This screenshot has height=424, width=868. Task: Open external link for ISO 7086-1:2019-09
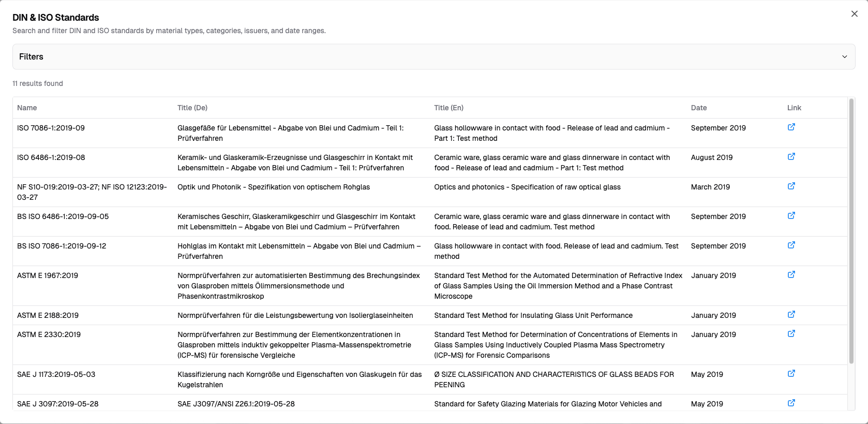tap(791, 127)
